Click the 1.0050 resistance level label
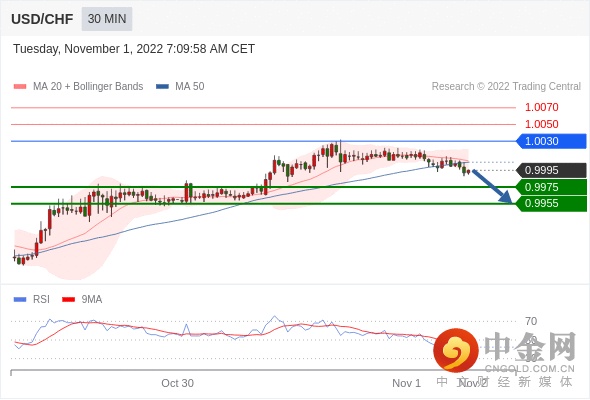This screenshot has height=400, width=590. tap(541, 124)
